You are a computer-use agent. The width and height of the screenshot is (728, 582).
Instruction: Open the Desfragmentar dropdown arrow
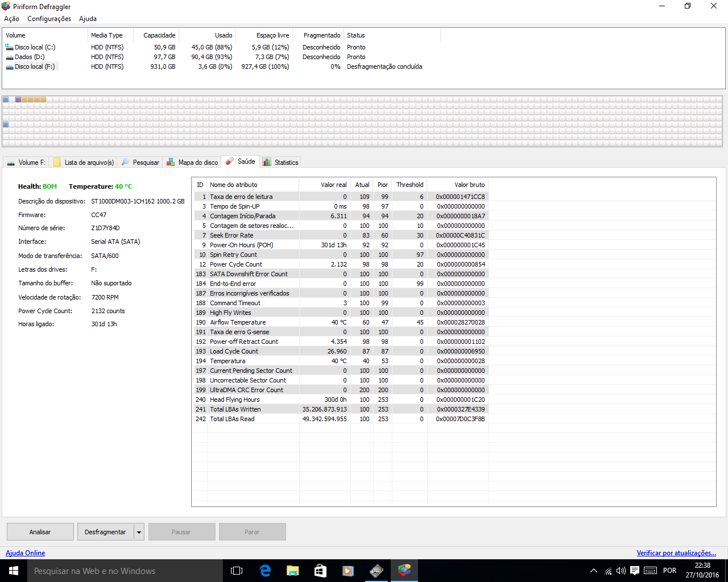[x=139, y=532]
